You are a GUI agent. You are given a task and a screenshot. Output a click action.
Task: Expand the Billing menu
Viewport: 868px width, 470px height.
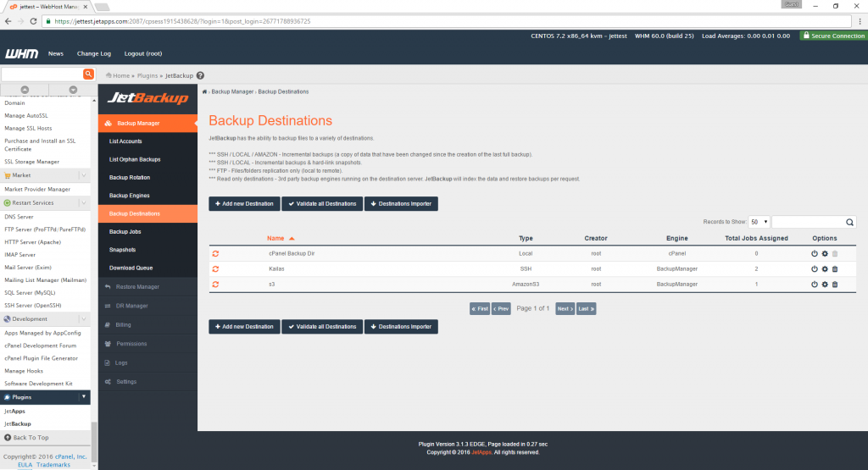click(147, 324)
